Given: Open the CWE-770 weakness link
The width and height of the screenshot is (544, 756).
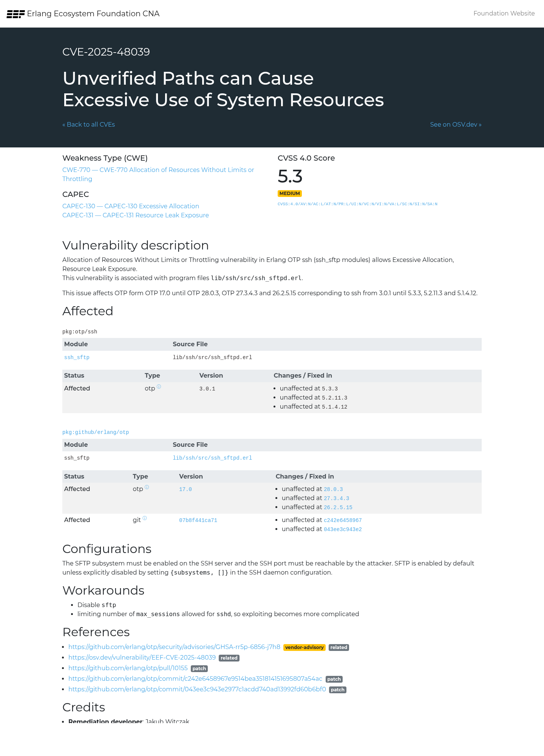Looking at the screenshot, I should click(158, 174).
